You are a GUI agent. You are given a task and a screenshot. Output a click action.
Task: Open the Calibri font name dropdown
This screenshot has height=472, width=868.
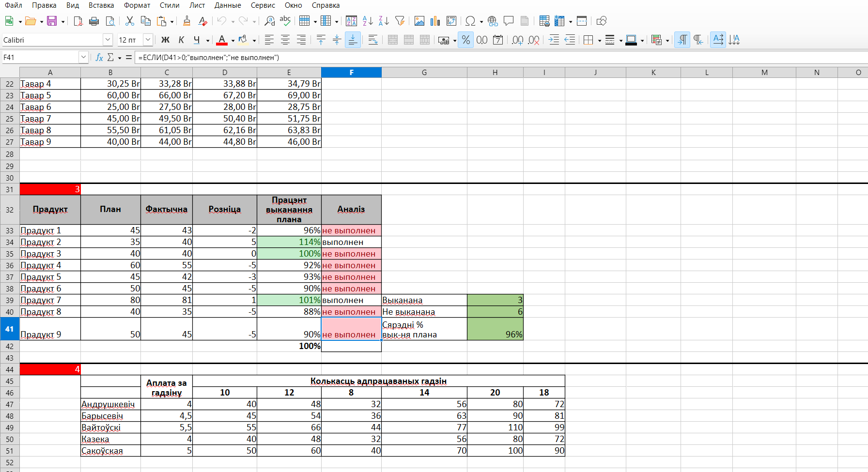pyautogui.click(x=108, y=40)
